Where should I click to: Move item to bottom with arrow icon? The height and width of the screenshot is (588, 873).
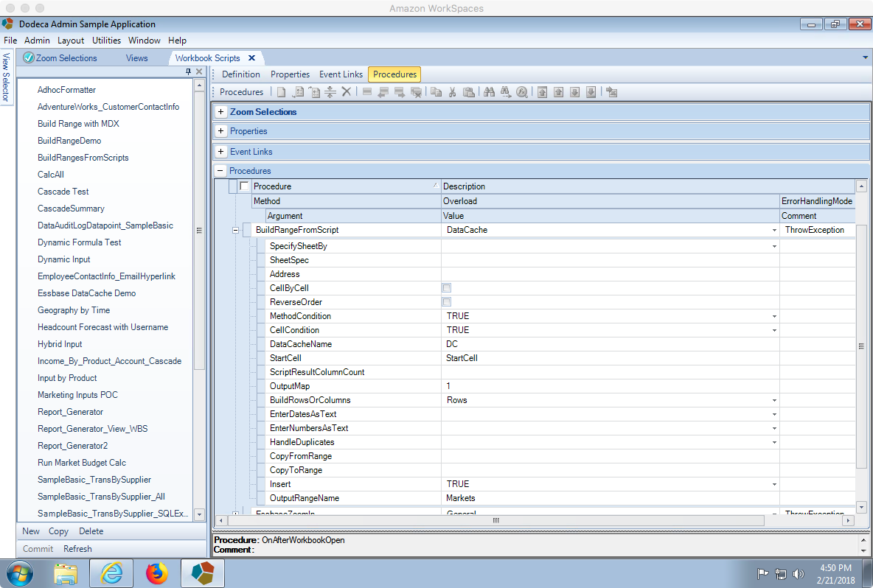click(591, 92)
